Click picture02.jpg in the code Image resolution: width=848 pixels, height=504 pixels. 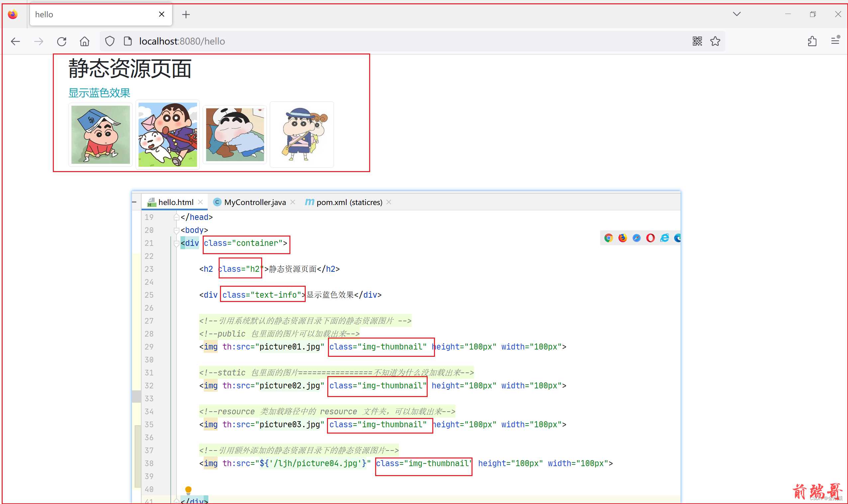click(289, 386)
